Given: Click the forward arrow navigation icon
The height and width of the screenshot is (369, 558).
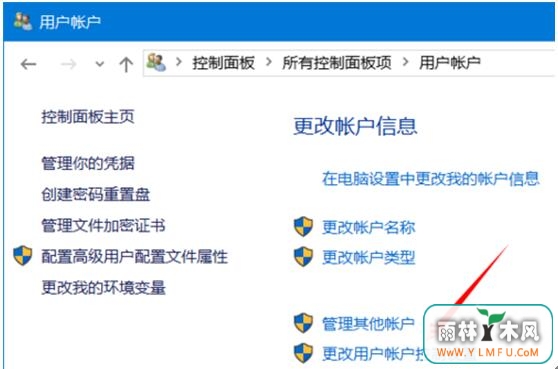Looking at the screenshot, I should [x=68, y=64].
